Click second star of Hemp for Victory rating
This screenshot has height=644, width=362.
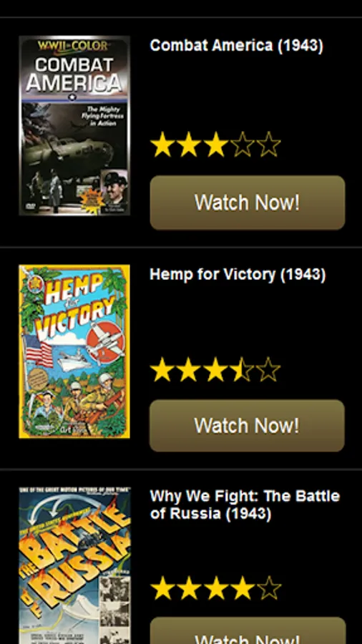(x=189, y=369)
